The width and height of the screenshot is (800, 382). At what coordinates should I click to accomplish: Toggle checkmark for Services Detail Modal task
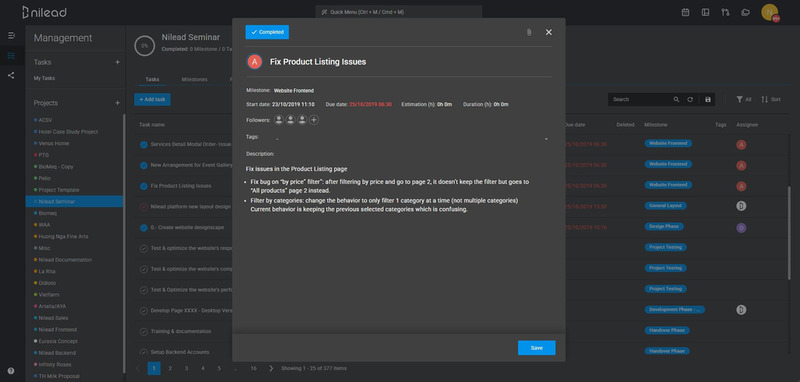pyautogui.click(x=144, y=144)
